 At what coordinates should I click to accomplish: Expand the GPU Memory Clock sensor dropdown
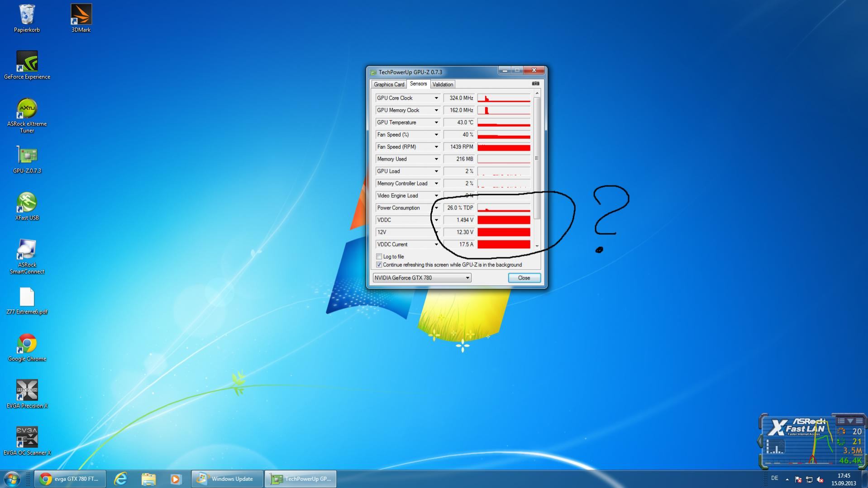tap(436, 110)
